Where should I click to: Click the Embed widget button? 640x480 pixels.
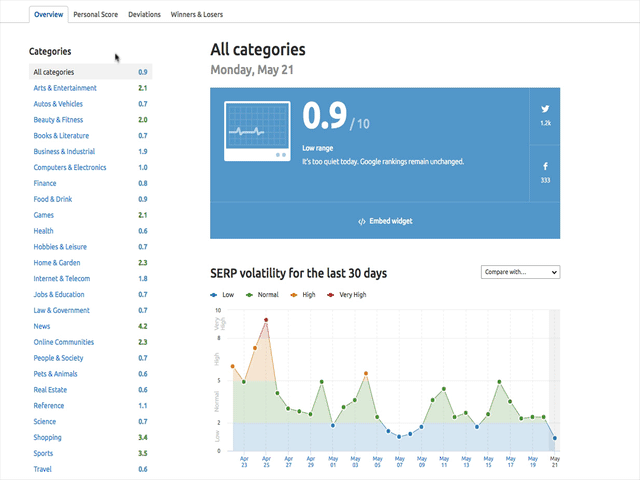pyautogui.click(x=385, y=221)
